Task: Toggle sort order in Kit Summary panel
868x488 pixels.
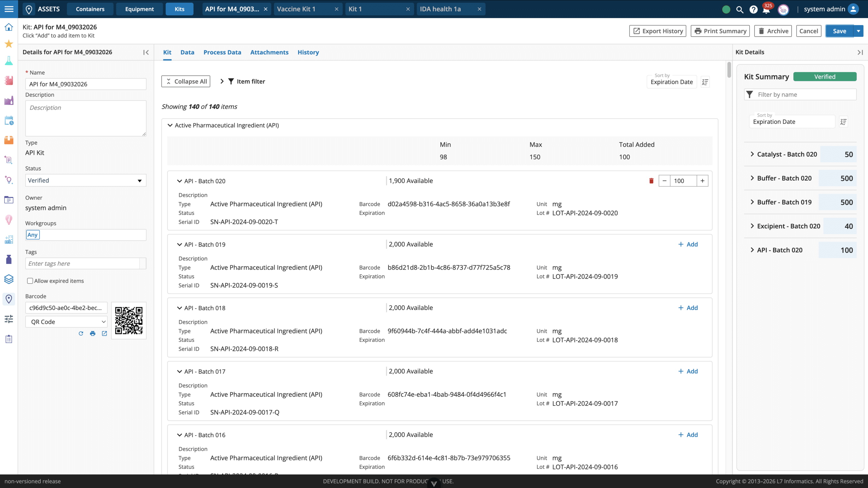Action: (843, 122)
